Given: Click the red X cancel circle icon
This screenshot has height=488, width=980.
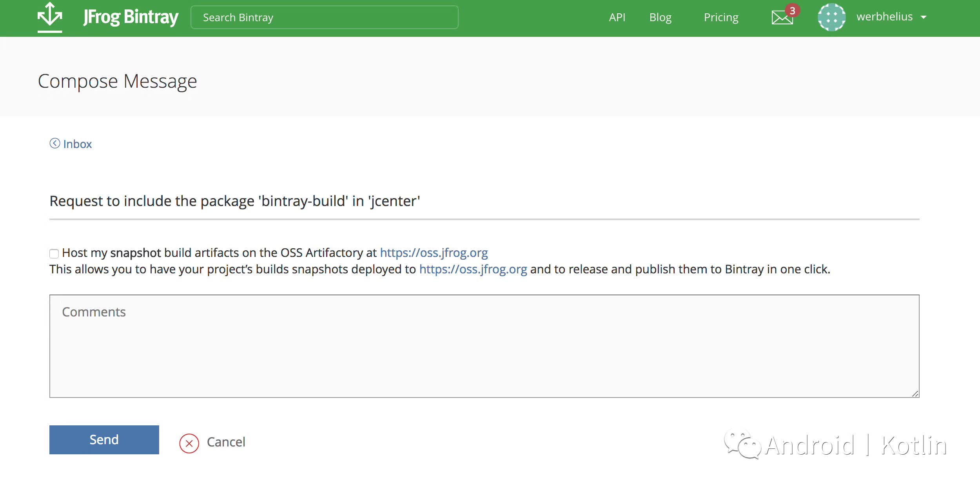Looking at the screenshot, I should coord(189,443).
